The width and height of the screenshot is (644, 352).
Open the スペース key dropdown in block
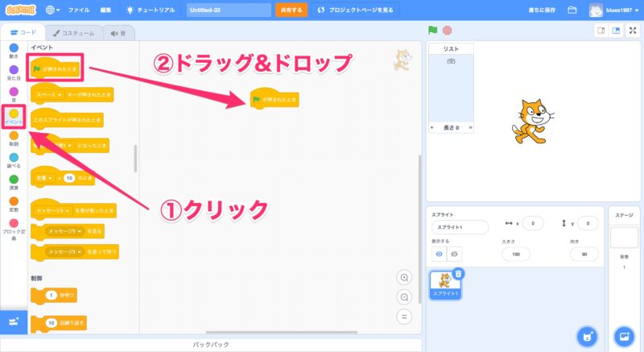pos(50,94)
